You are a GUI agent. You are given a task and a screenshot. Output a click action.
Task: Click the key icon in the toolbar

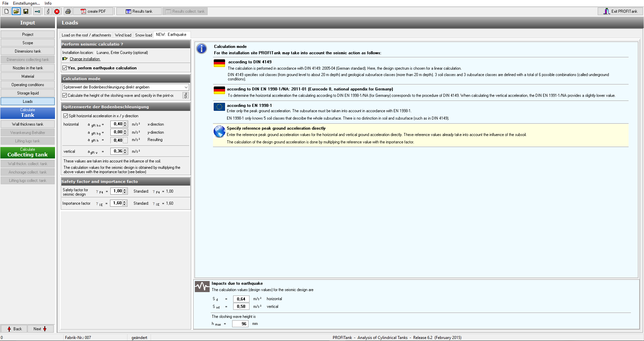pos(37,11)
